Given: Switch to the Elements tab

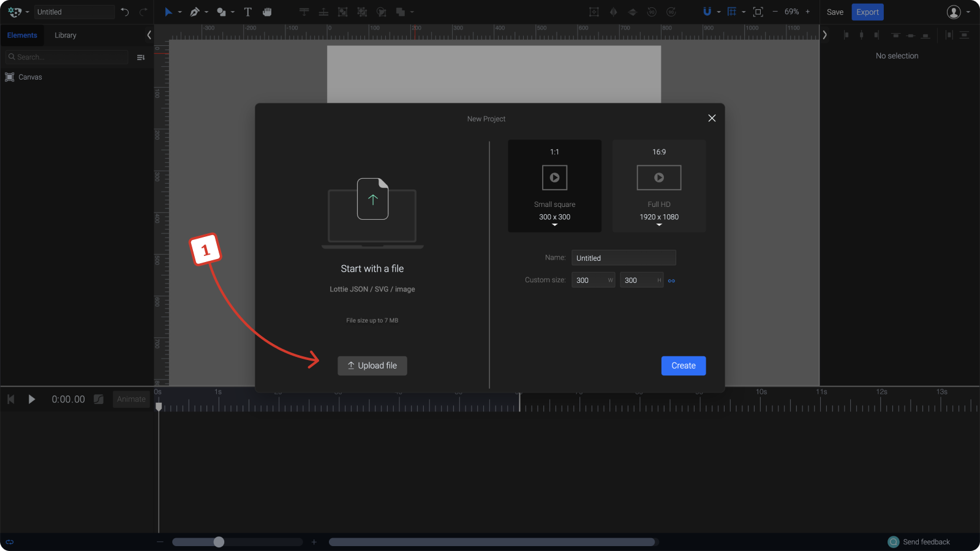Looking at the screenshot, I should [x=22, y=35].
